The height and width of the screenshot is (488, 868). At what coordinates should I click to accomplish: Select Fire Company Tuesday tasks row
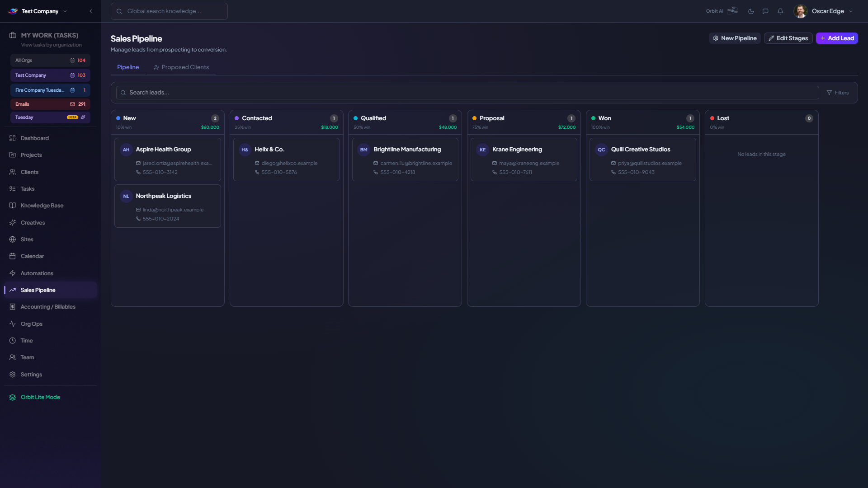point(50,90)
